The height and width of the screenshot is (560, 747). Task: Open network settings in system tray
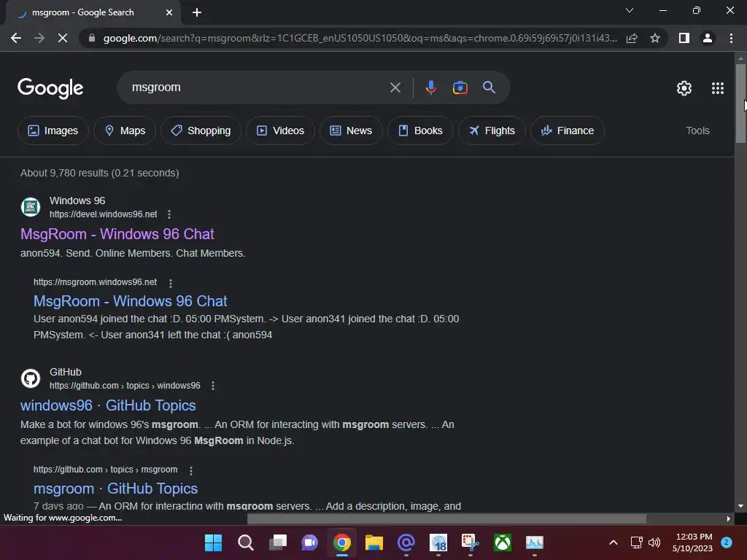[636, 542]
